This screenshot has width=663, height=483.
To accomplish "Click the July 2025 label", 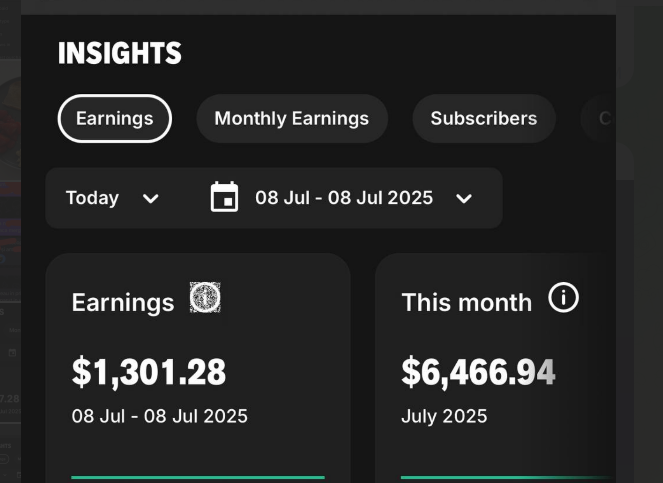I will 444,416.
